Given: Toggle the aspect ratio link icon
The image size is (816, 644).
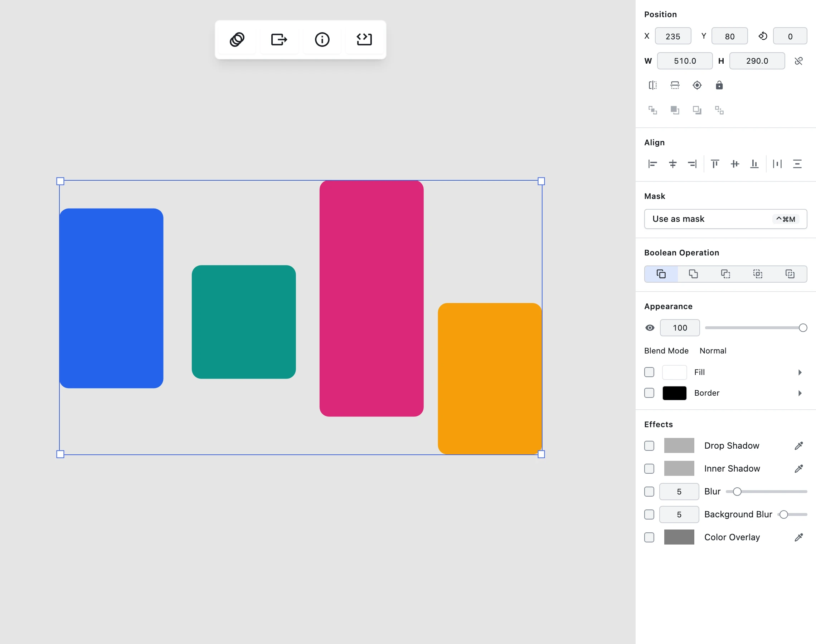Looking at the screenshot, I should (x=798, y=61).
